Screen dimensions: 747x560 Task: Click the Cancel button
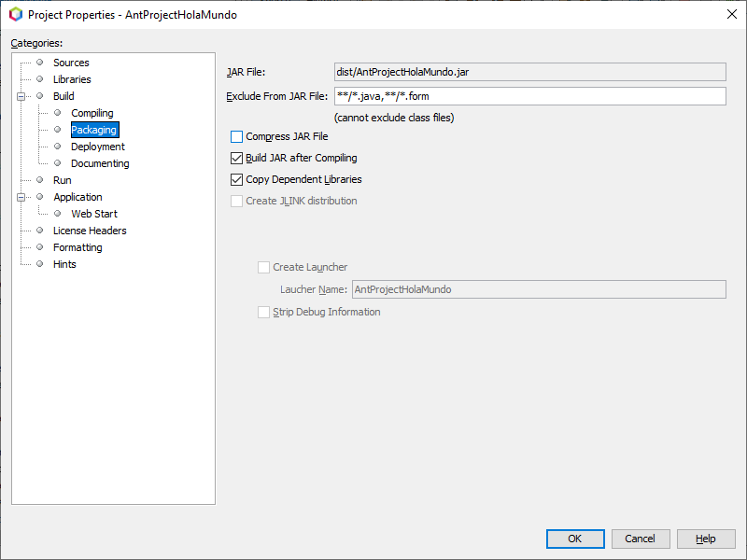pyautogui.click(x=640, y=539)
